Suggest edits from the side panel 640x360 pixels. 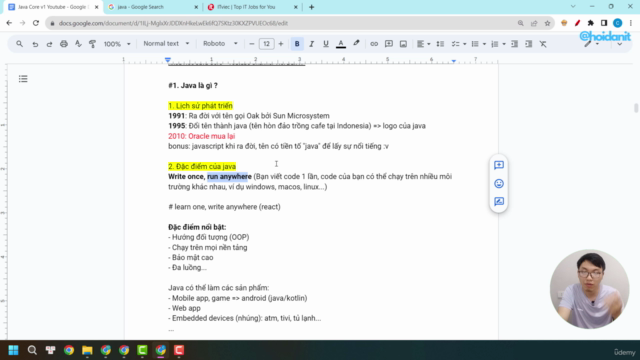499,201
